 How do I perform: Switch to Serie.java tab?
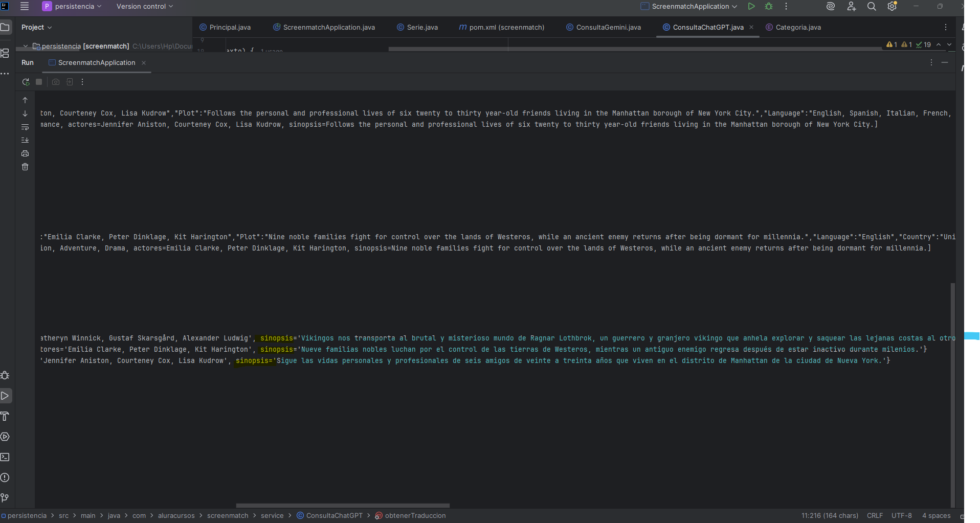click(417, 28)
